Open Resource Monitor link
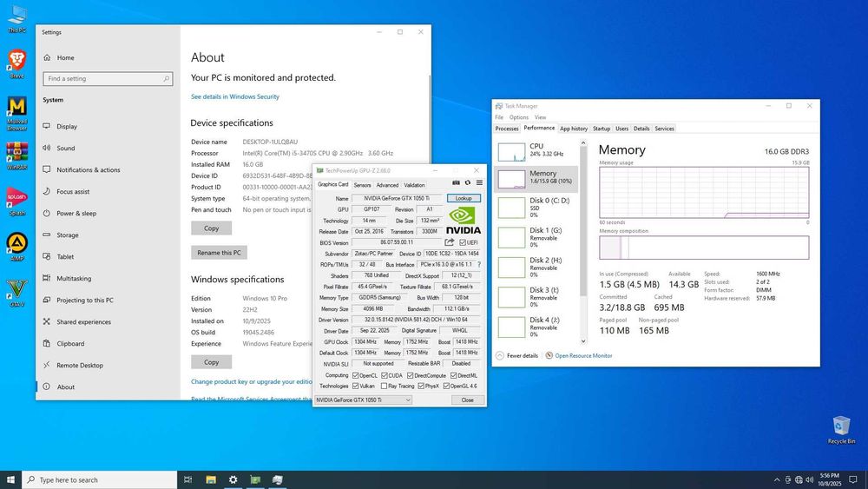This screenshot has height=489, width=868. pyautogui.click(x=583, y=355)
